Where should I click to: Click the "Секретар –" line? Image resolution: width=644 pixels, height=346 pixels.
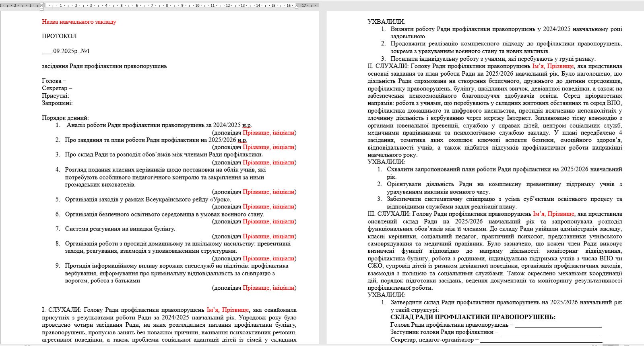[x=57, y=88]
